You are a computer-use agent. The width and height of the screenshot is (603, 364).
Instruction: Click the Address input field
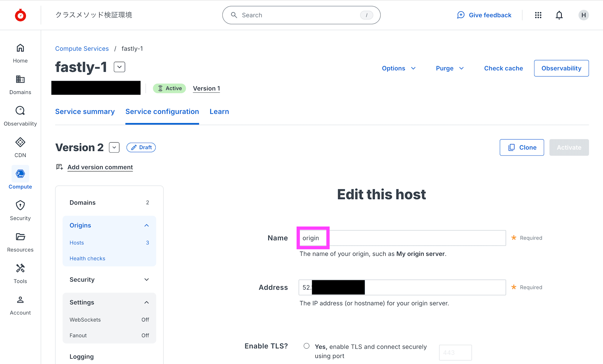point(434,287)
